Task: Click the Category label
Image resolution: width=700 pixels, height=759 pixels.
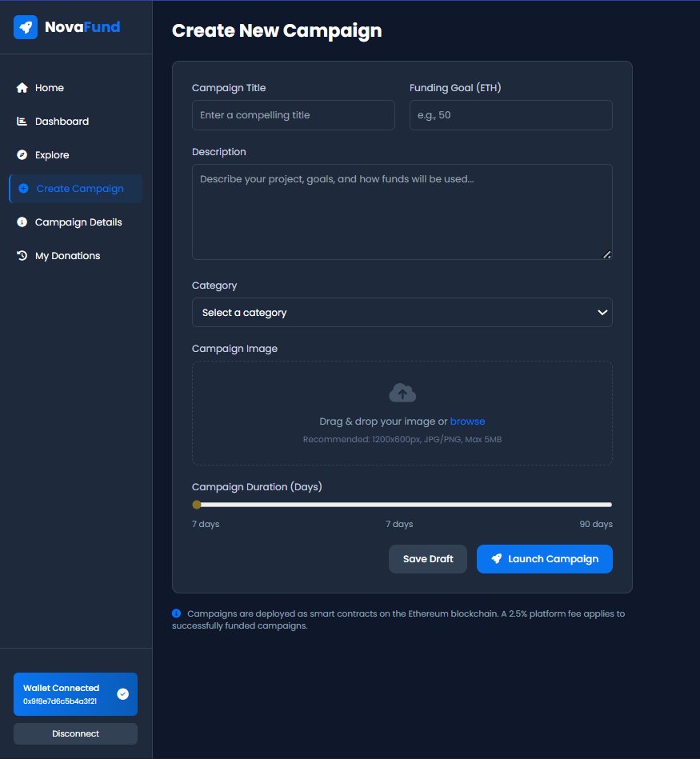Action: click(x=214, y=286)
